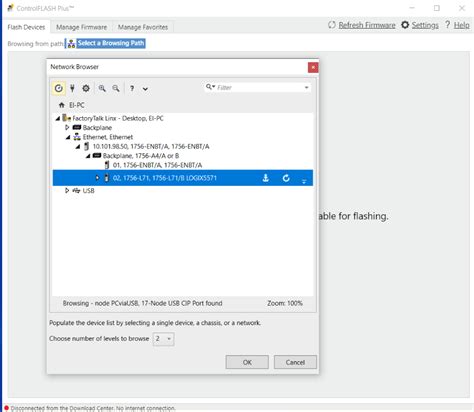
Task: Click network icon beside Select a Browsing Path
Action: [71, 44]
